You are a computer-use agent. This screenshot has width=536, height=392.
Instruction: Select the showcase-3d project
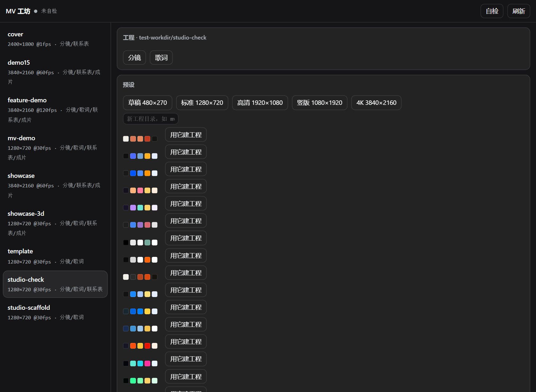[x=55, y=223]
